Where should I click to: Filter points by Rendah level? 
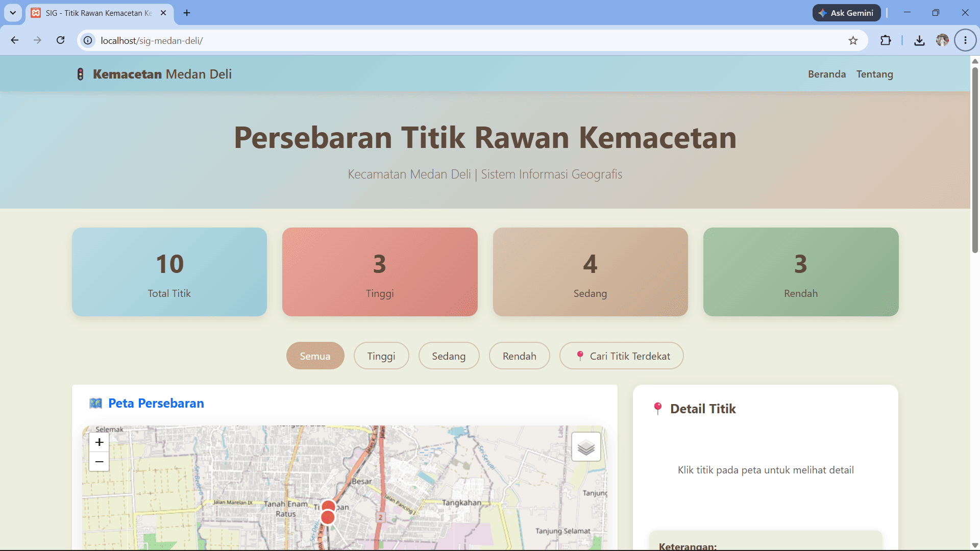coord(519,356)
